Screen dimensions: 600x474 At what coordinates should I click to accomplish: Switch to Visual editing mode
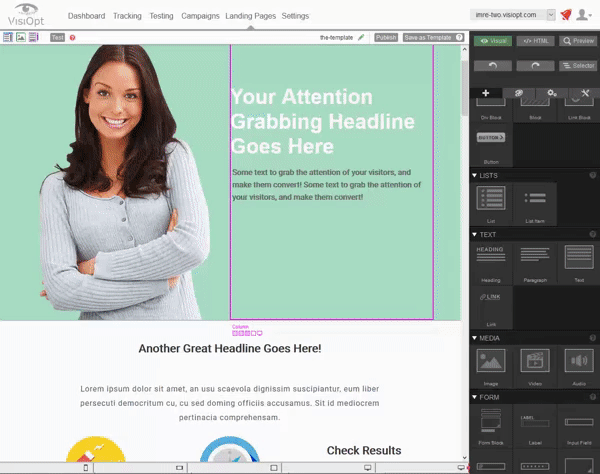pos(490,41)
